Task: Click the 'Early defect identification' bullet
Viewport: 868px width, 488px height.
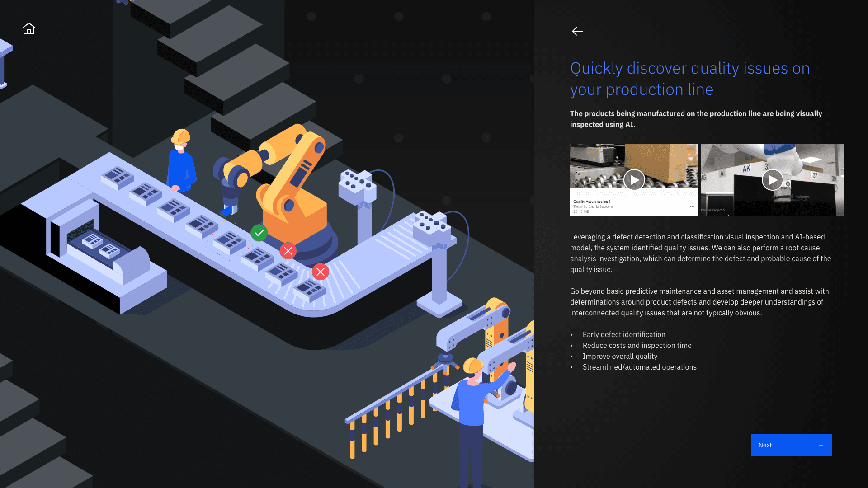Action: click(624, 334)
